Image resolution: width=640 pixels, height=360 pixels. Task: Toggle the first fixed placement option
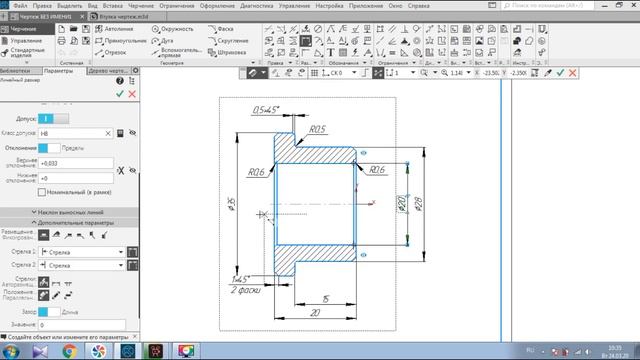click(44, 235)
